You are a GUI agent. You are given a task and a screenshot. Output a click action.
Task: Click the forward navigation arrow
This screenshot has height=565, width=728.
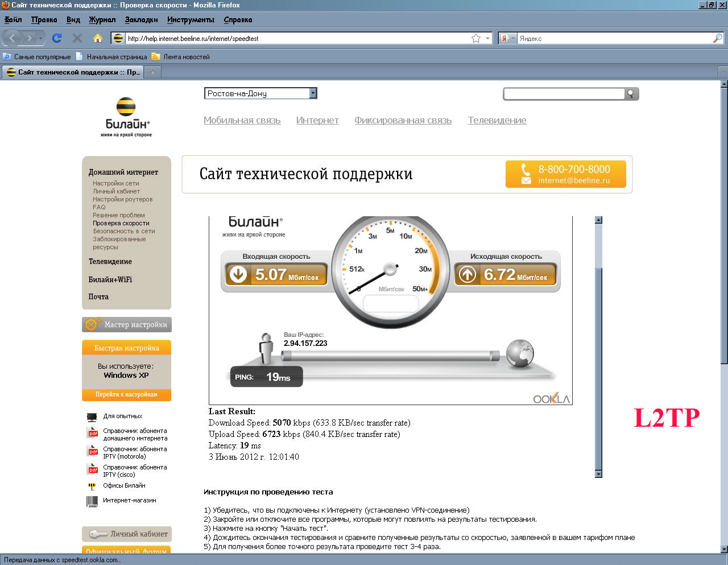point(29,38)
